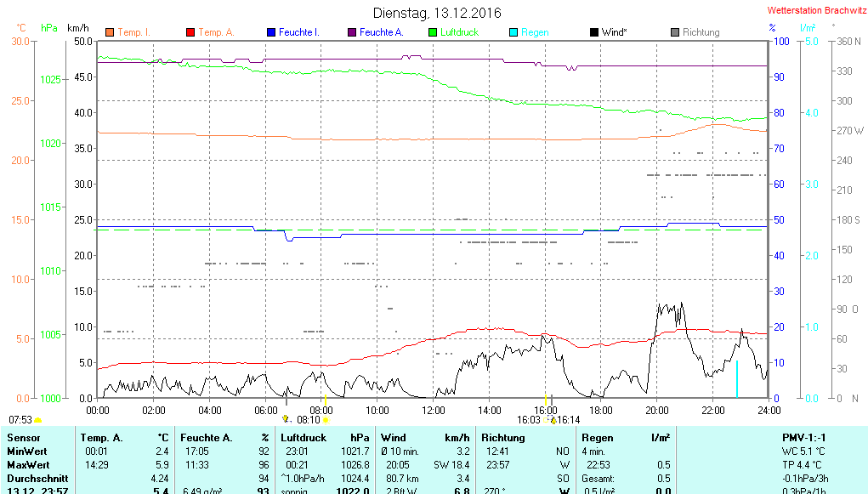The image size is (868, 494).
Task: Click the orange Temp. I. legend swatch
Action: (110, 32)
